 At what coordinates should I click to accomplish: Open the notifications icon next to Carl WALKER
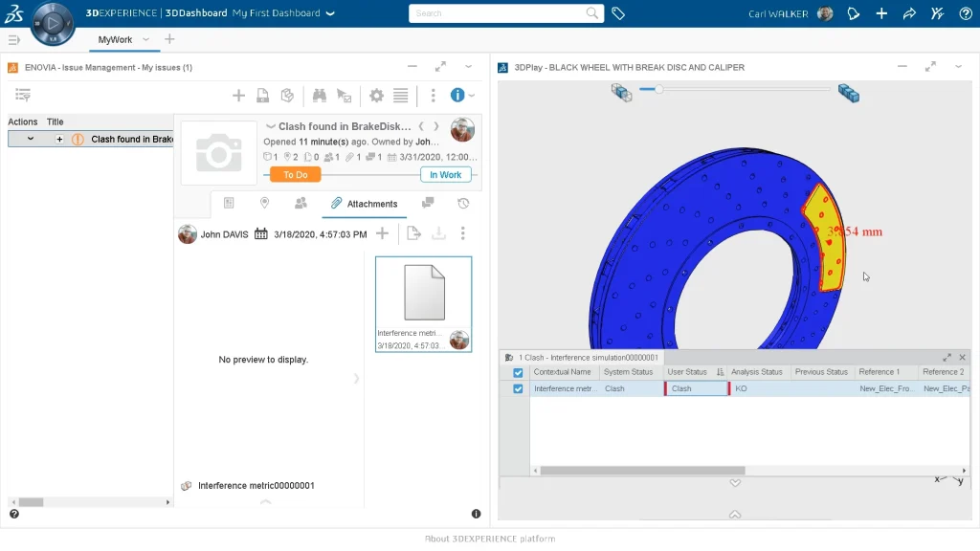(x=854, y=13)
